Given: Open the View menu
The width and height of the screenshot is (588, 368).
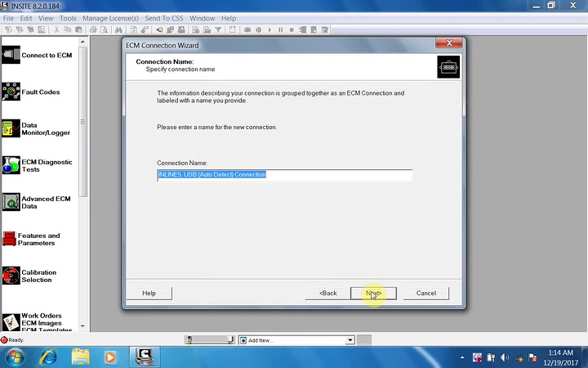Looking at the screenshot, I should pos(46,18).
